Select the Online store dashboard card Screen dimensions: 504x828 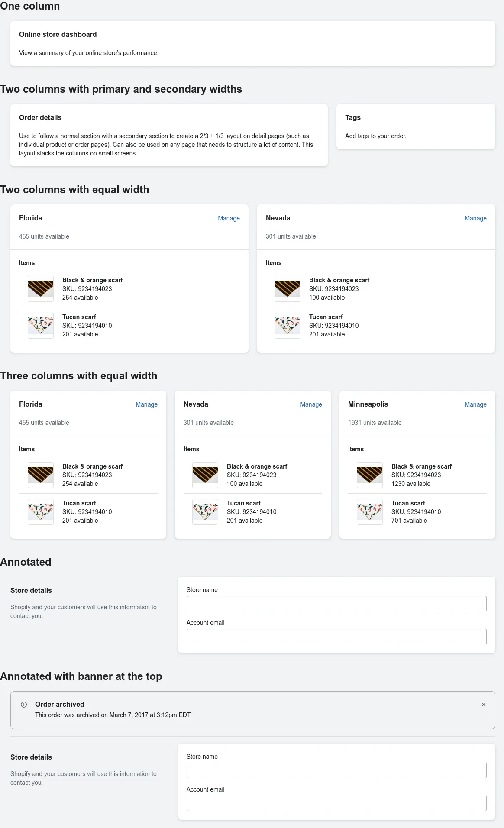(x=253, y=43)
